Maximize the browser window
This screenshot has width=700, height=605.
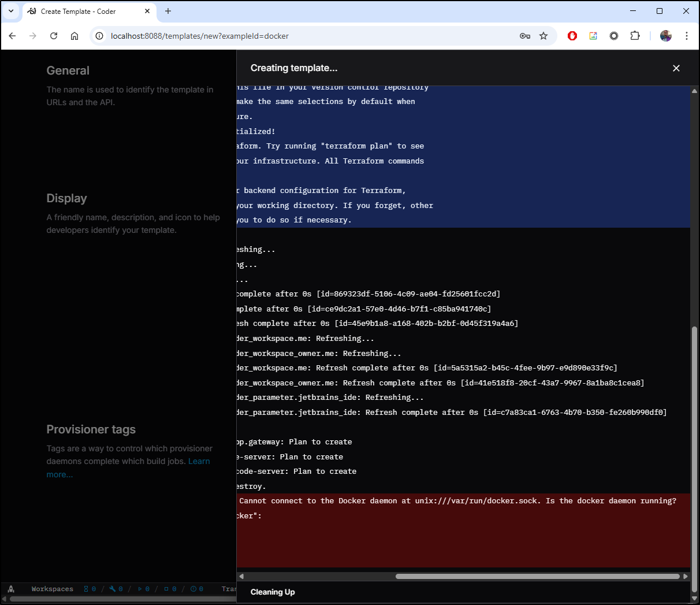660,11
